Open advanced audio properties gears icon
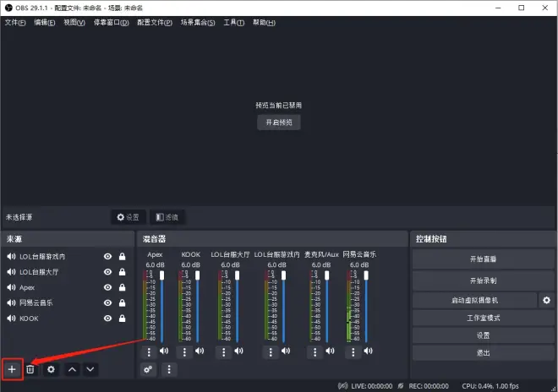Screen dimensions: 558x392 [149, 369]
